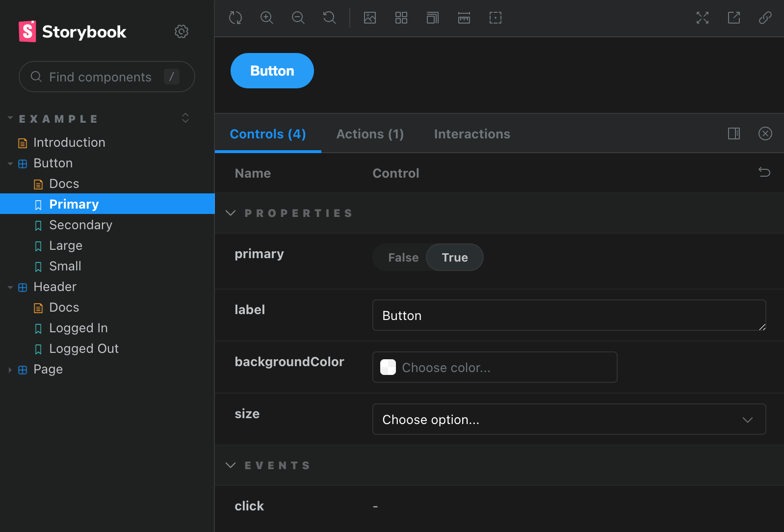Set primary to False

pyautogui.click(x=403, y=258)
